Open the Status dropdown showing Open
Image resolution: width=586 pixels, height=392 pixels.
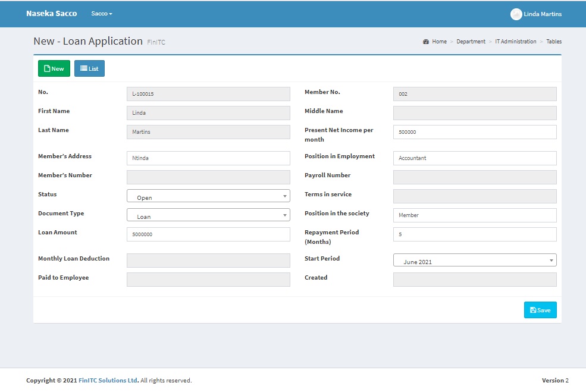tap(208, 196)
